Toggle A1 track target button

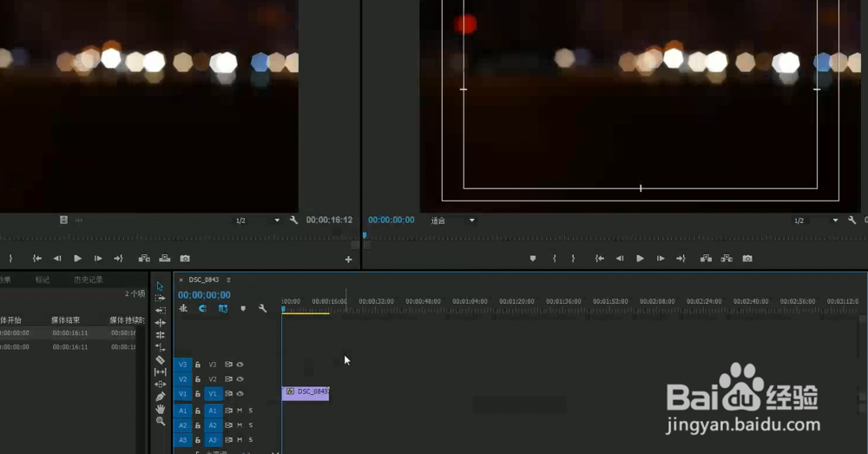point(213,411)
